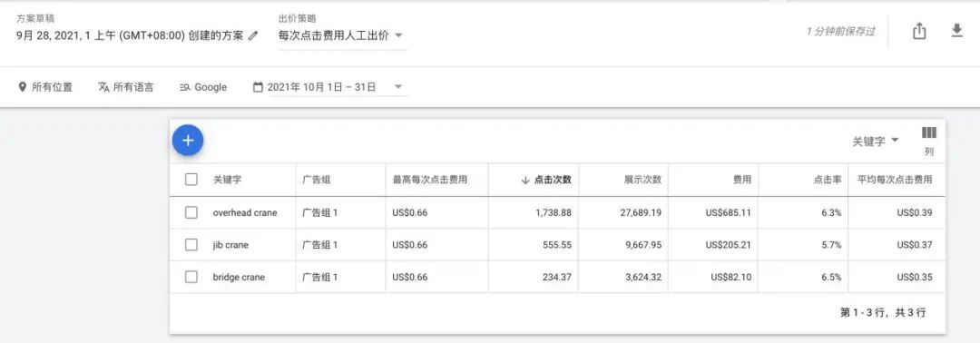Click the CTR value 6.3%
This screenshot has width=980, height=343.
pyautogui.click(x=831, y=212)
